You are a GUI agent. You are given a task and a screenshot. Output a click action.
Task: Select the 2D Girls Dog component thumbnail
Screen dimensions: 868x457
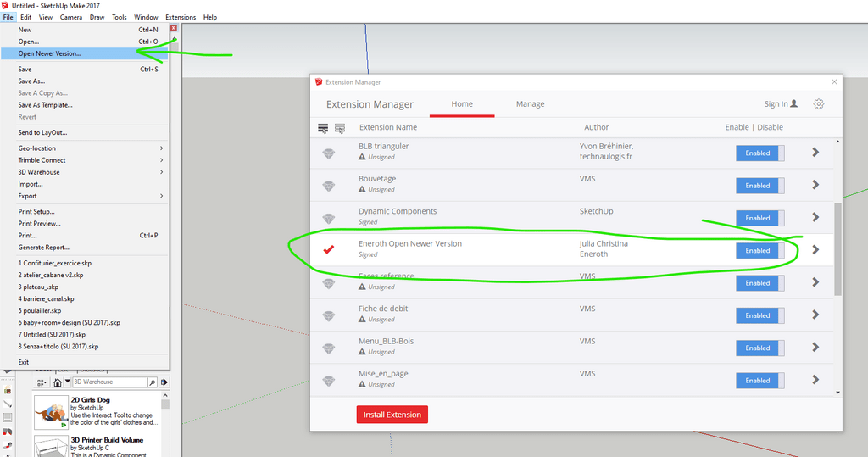[x=51, y=412]
